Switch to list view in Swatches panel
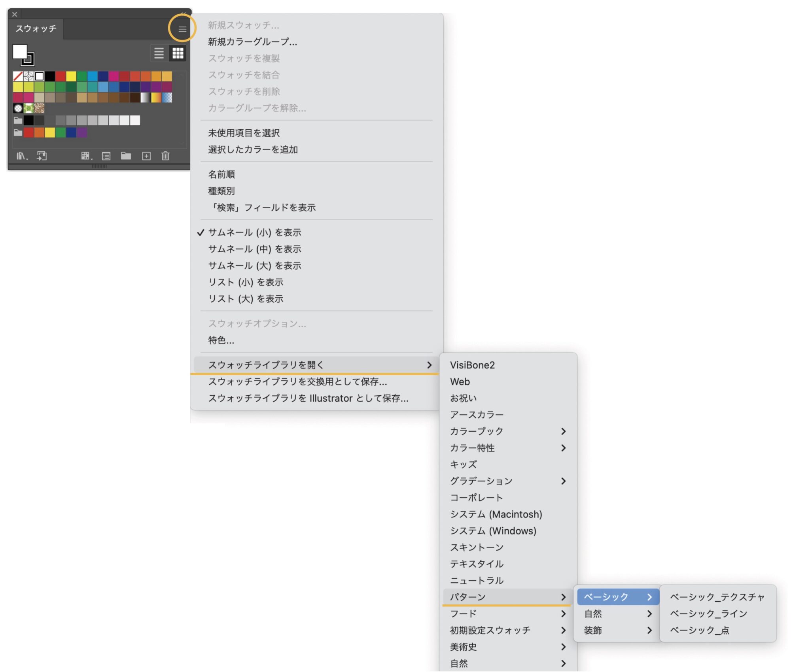 pos(159,53)
